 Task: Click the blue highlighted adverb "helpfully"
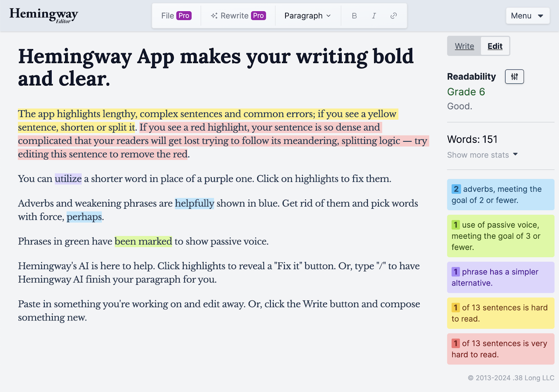coord(195,203)
